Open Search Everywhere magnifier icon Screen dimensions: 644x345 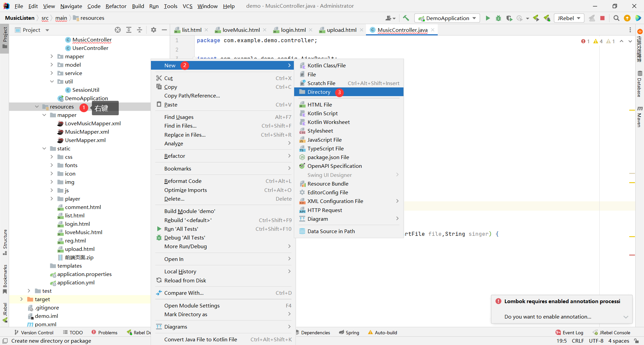(x=616, y=18)
